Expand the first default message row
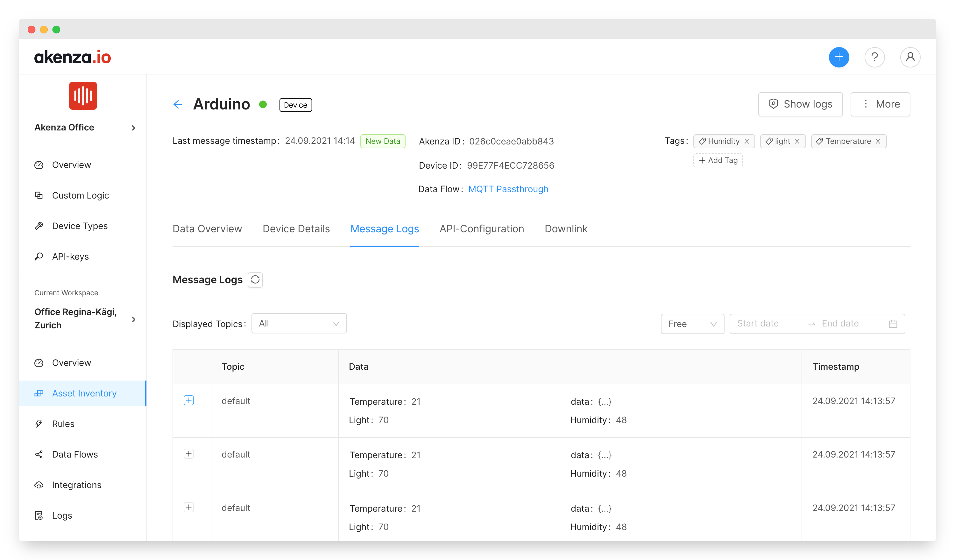Viewport: 955px width, 560px height. tap(189, 401)
